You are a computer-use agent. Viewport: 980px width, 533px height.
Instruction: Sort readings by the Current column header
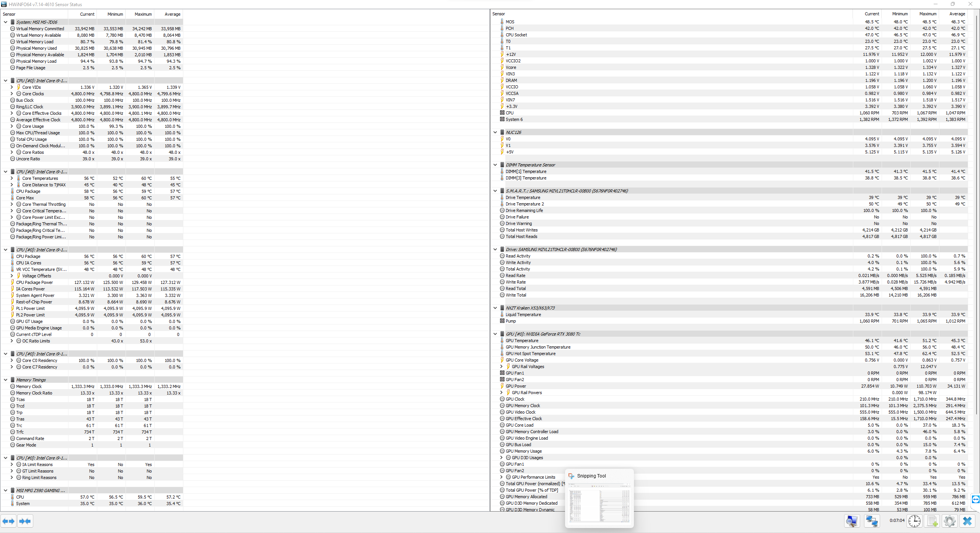tap(87, 14)
